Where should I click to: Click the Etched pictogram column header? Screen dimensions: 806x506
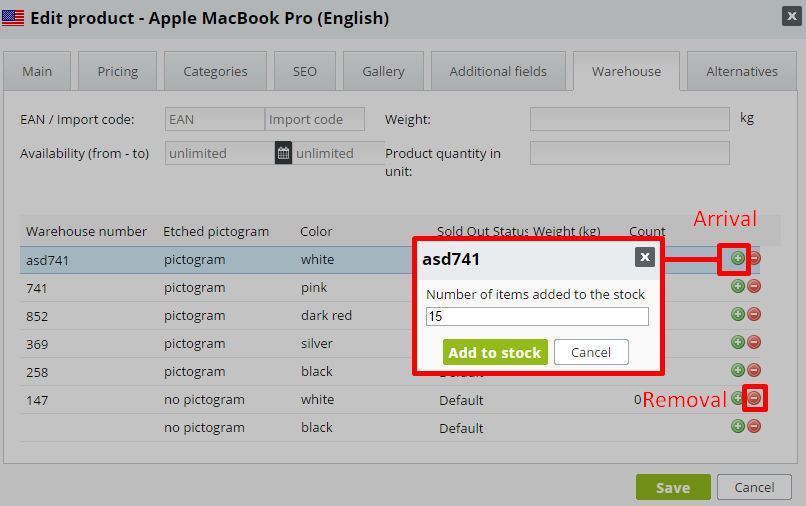(x=216, y=231)
